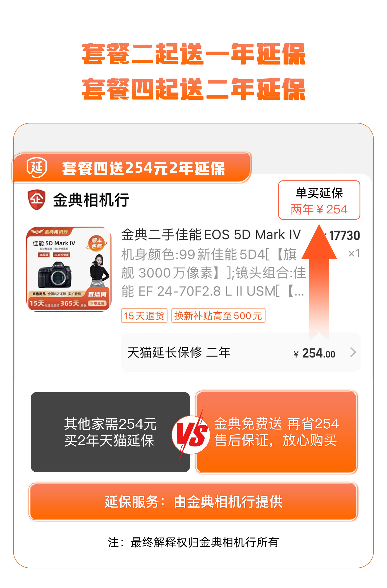
Task: Click the 金典二手佳能 EOS 5D Mark IV title
Action: click(211, 235)
